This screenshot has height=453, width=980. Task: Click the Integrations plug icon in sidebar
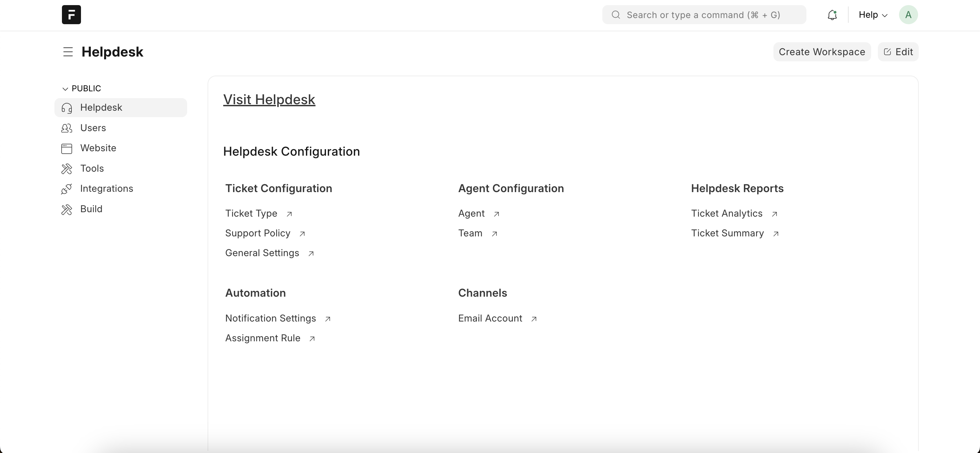pyautogui.click(x=67, y=189)
